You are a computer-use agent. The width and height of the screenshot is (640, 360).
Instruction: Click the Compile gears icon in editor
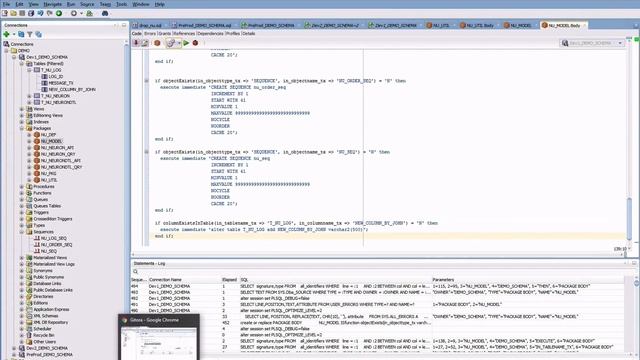pos(171,43)
